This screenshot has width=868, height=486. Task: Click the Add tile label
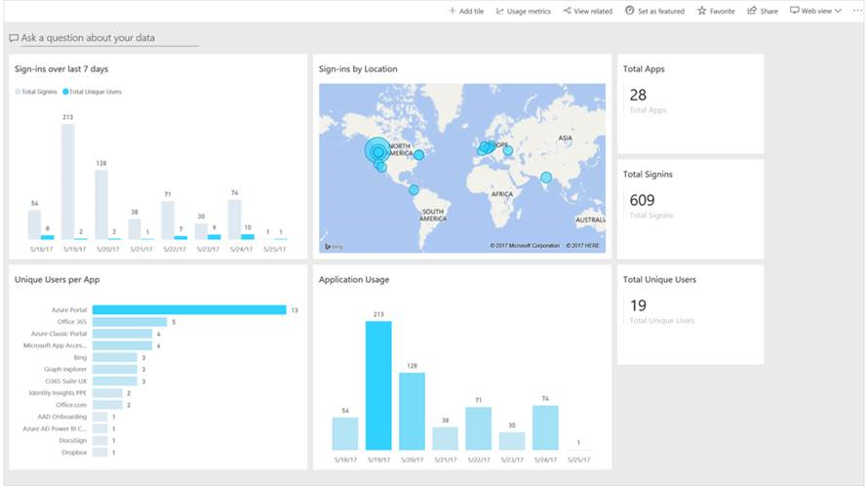[x=471, y=11]
